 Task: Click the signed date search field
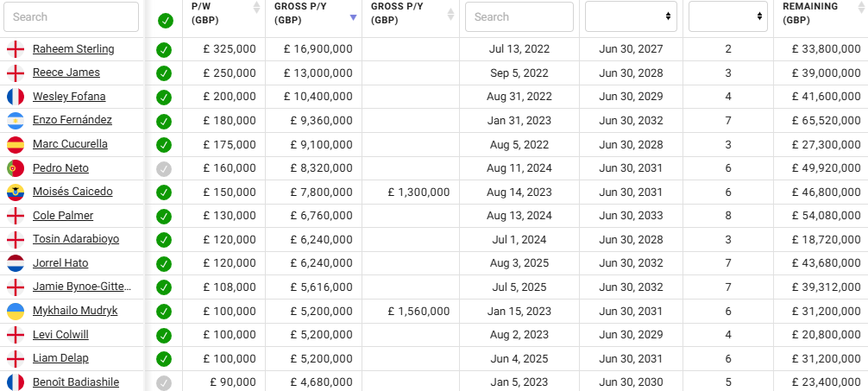coord(519,16)
